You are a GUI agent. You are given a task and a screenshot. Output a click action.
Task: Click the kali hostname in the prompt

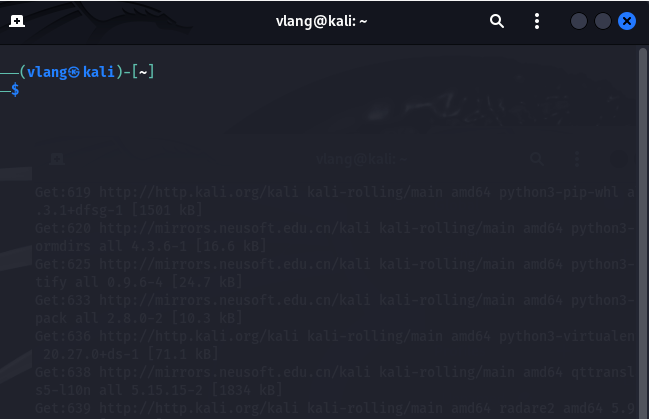[x=99, y=72]
